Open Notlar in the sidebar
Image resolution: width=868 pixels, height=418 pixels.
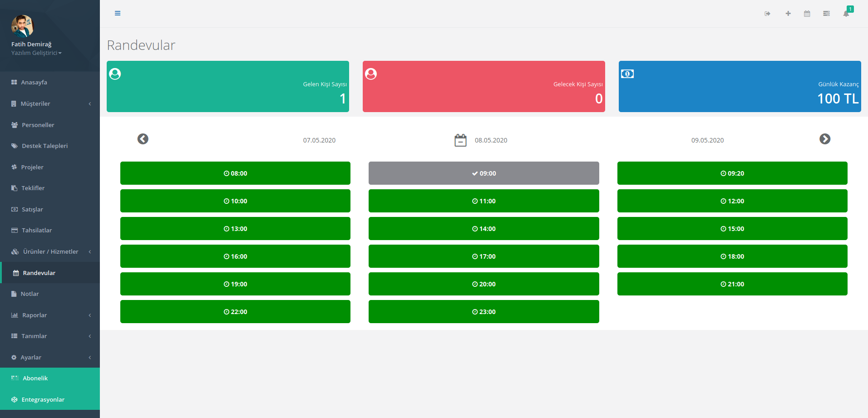pyautogui.click(x=50, y=294)
